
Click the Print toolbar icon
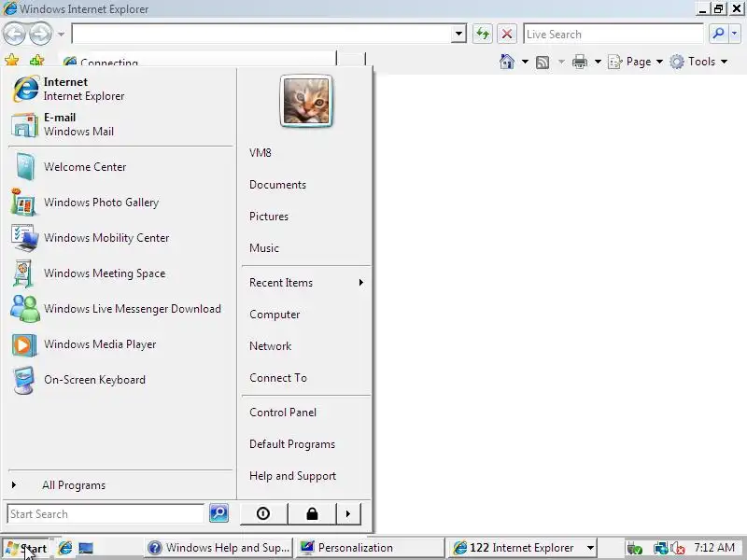pyautogui.click(x=580, y=62)
